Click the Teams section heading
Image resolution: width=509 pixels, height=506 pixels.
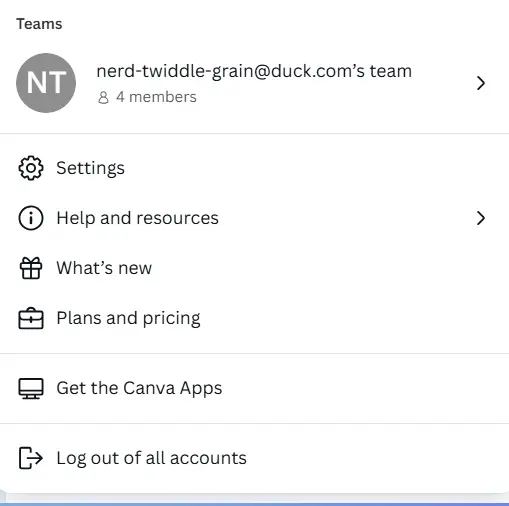[x=39, y=24]
